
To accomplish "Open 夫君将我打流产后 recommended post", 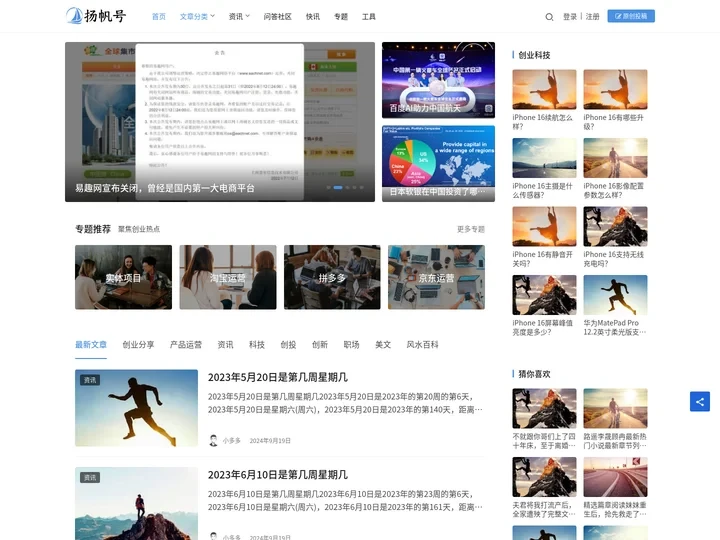I will click(x=544, y=509).
